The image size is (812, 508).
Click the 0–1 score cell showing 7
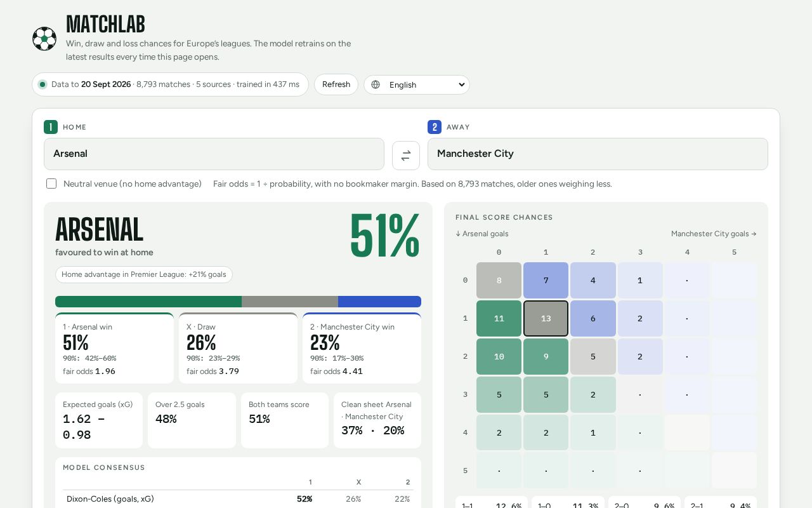click(x=546, y=280)
